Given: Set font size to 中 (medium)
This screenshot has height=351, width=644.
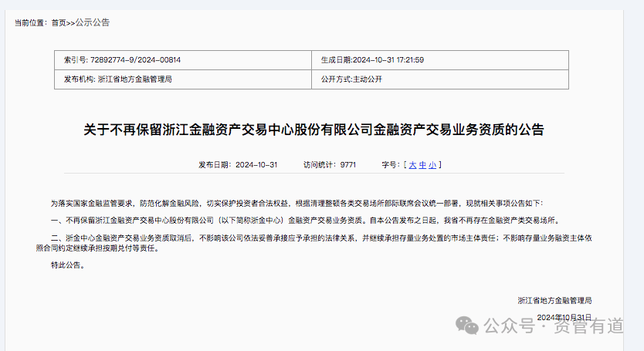Looking at the screenshot, I should tap(422, 164).
